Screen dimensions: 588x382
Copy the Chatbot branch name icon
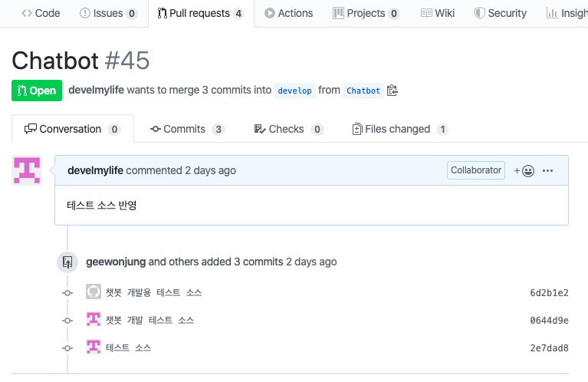(x=393, y=91)
